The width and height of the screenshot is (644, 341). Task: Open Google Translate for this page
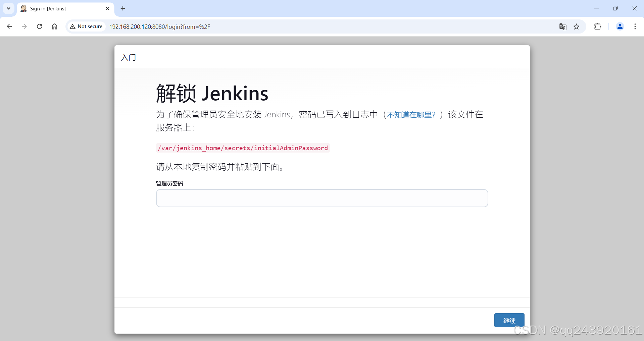(x=563, y=26)
